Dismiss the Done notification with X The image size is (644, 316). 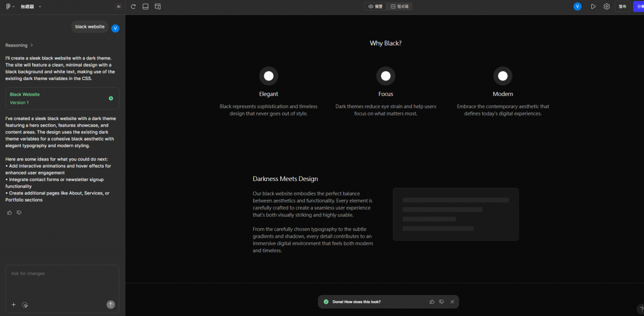coord(452,302)
